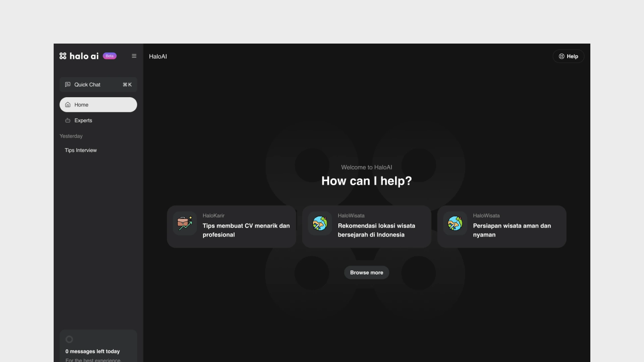Open Quick Chat
Screen dimensions: 644x362
point(98,84)
